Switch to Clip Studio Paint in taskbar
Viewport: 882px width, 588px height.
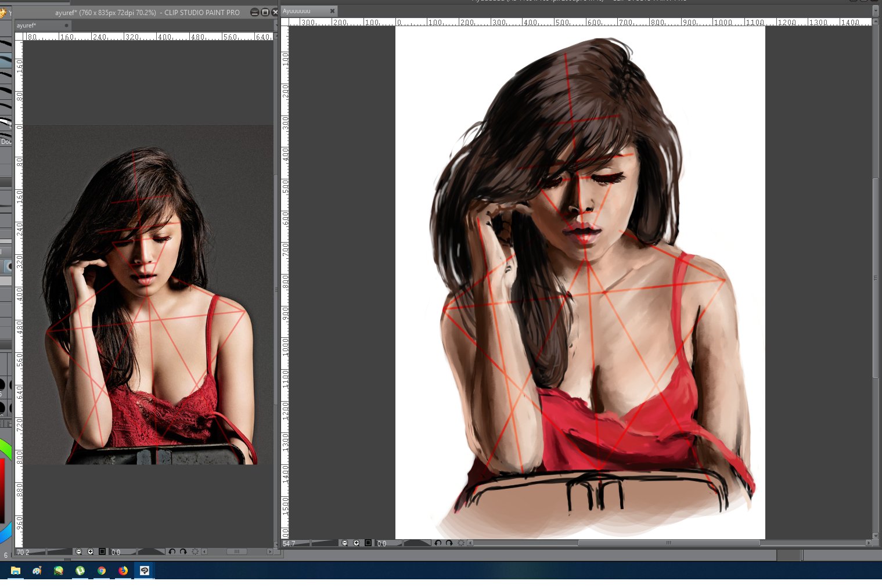145,571
